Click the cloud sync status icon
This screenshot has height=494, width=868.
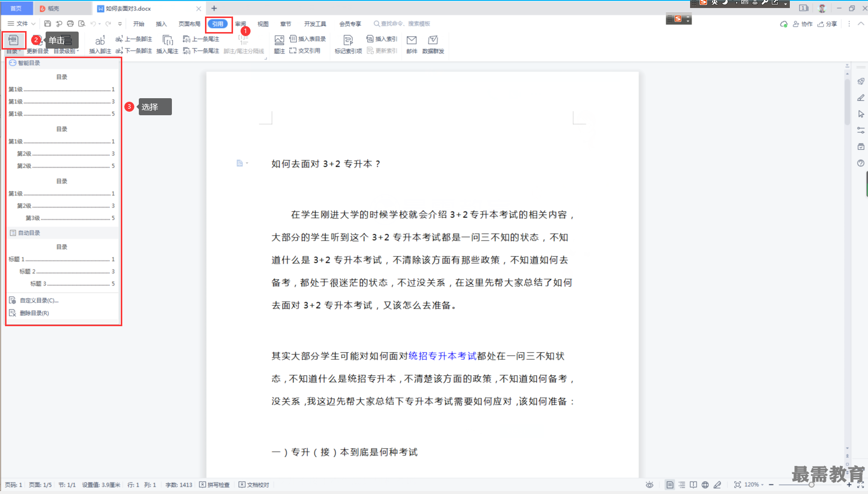pos(784,24)
